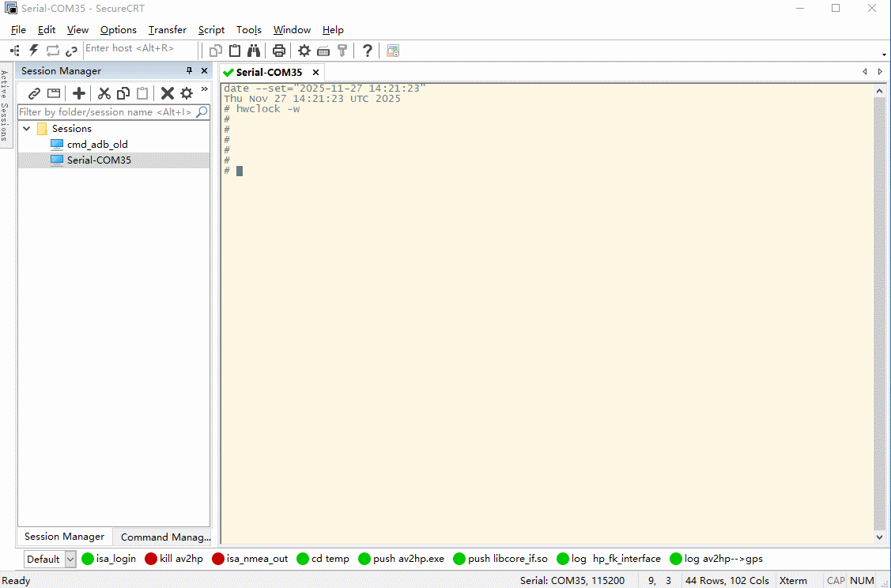Click the Connect chain icon in Session Manager
891x588 pixels.
click(33, 92)
